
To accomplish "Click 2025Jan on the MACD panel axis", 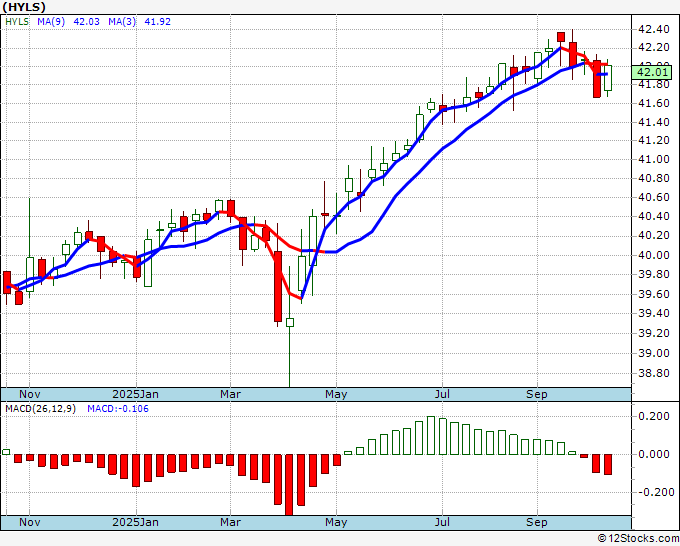I will pos(135,522).
